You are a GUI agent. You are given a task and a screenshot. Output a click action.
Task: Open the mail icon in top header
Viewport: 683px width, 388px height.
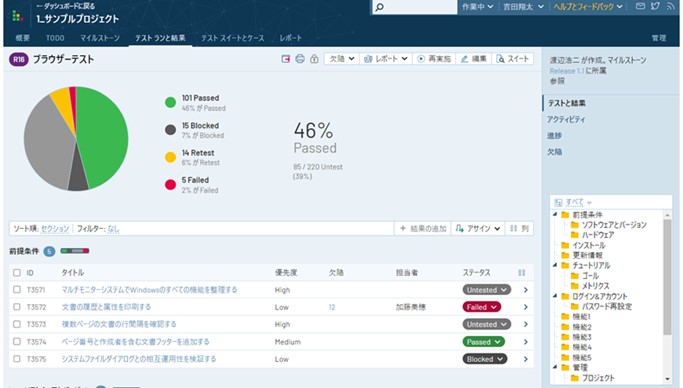click(640, 6)
